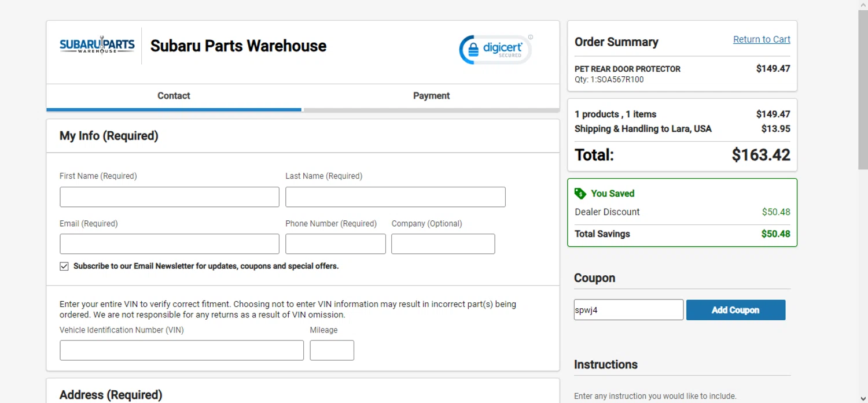Click the coupon code field containing spwj4

(x=628, y=310)
